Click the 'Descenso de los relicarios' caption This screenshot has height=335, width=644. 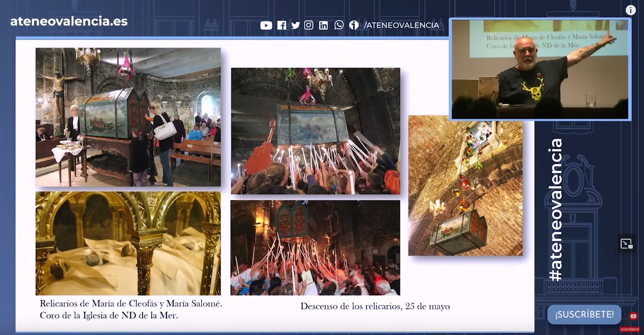(375, 306)
